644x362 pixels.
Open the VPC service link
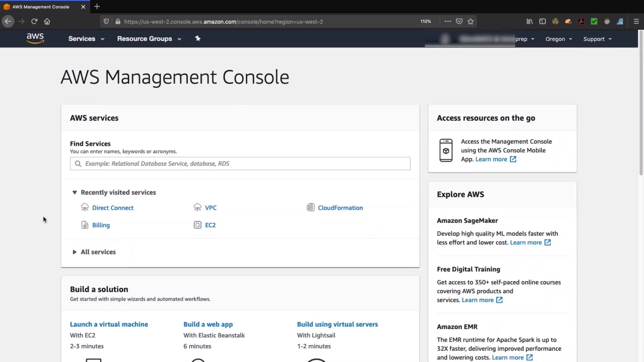[x=211, y=208]
